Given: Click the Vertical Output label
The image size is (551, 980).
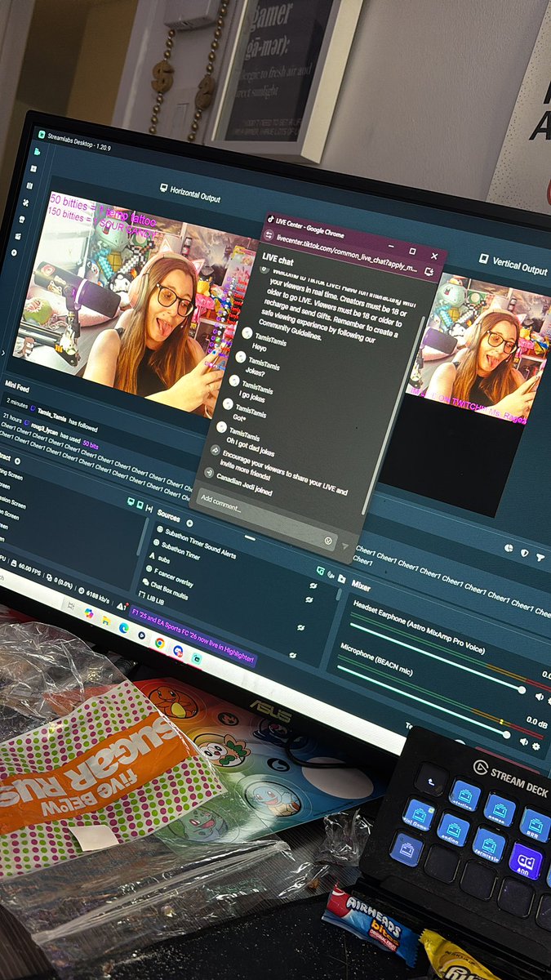Looking at the screenshot, I should [521, 267].
